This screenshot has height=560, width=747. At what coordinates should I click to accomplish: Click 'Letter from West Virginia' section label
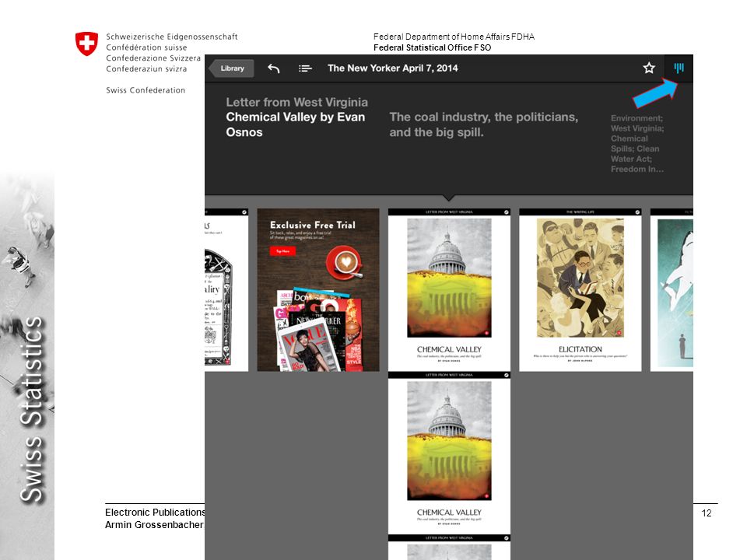[x=296, y=102]
